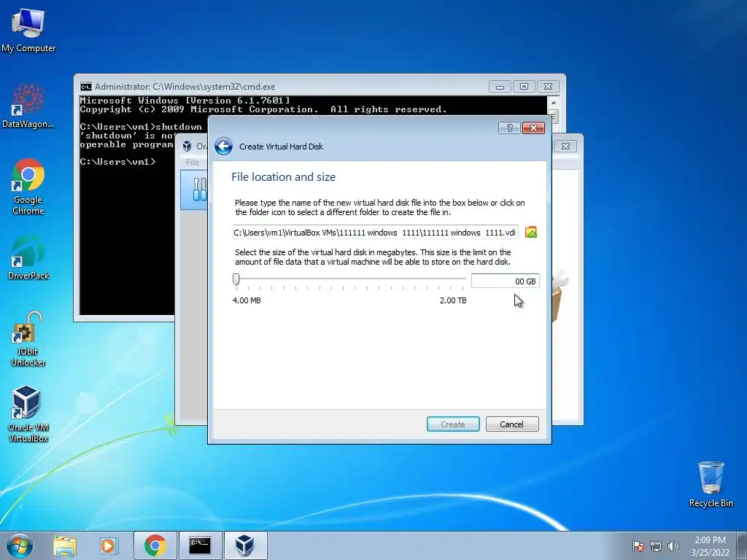Click the cmd.exe title bar system icon
This screenshot has height=560, width=747.
coord(86,87)
